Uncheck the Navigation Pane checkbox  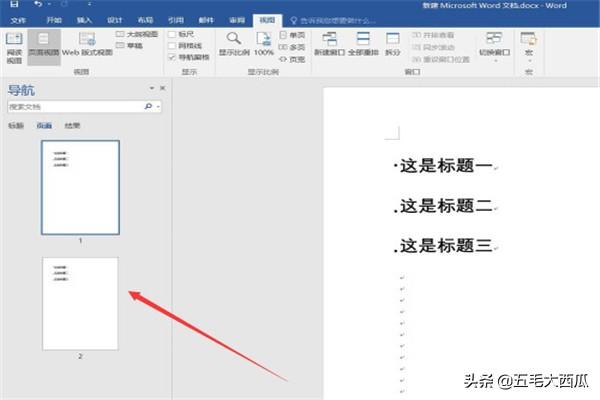point(172,58)
